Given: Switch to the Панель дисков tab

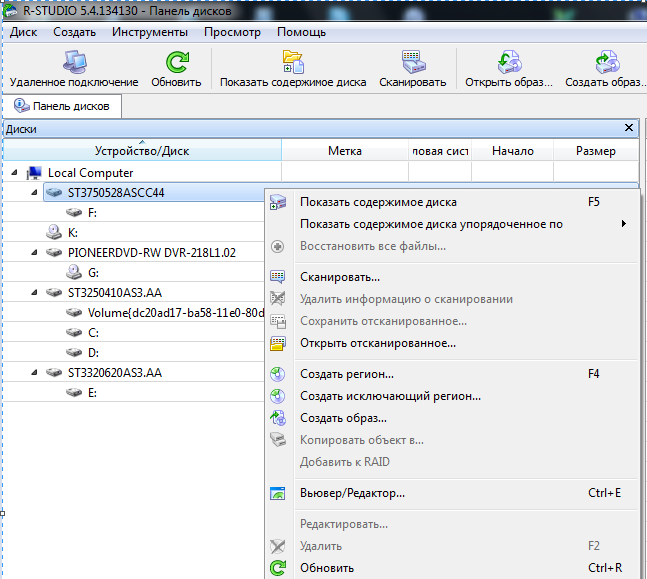Looking at the screenshot, I should click(x=62, y=106).
